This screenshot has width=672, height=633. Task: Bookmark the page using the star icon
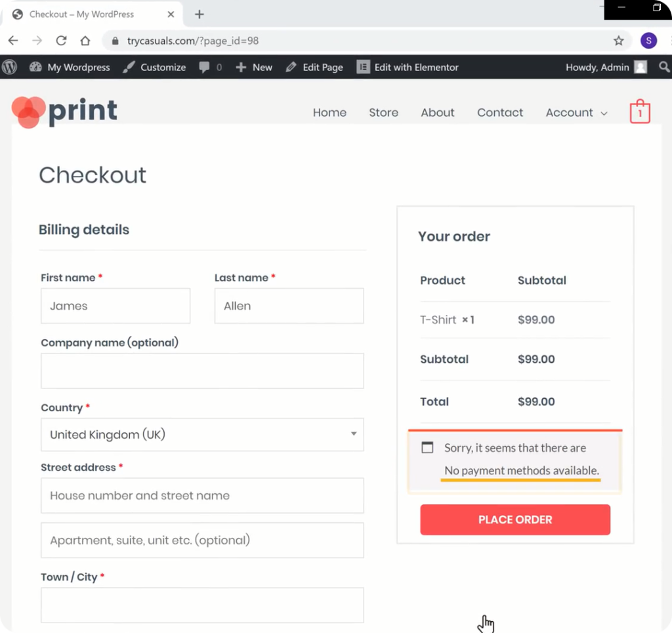pos(618,40)
